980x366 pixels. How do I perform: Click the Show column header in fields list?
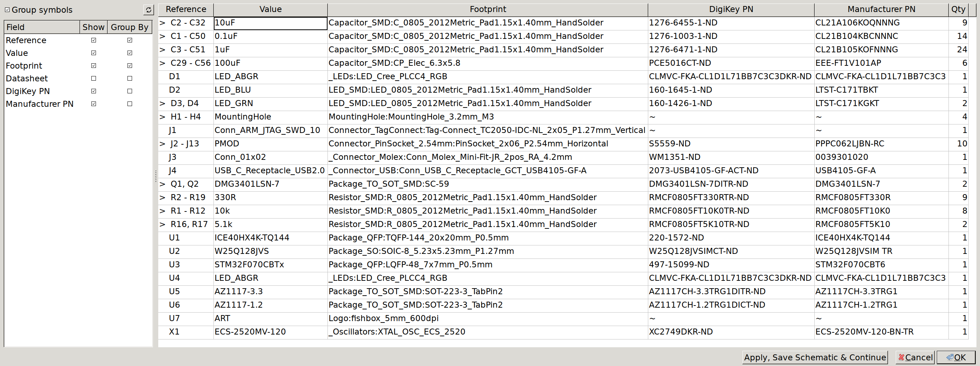(93, 27)
